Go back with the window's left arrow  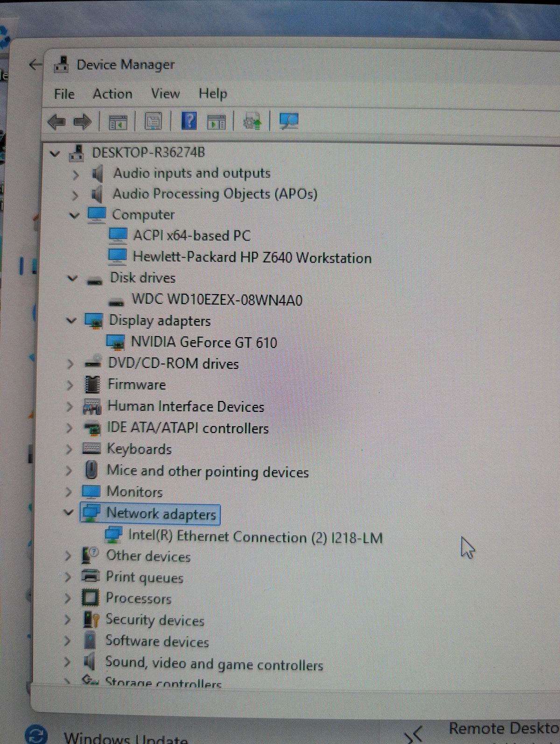(35, 64)
